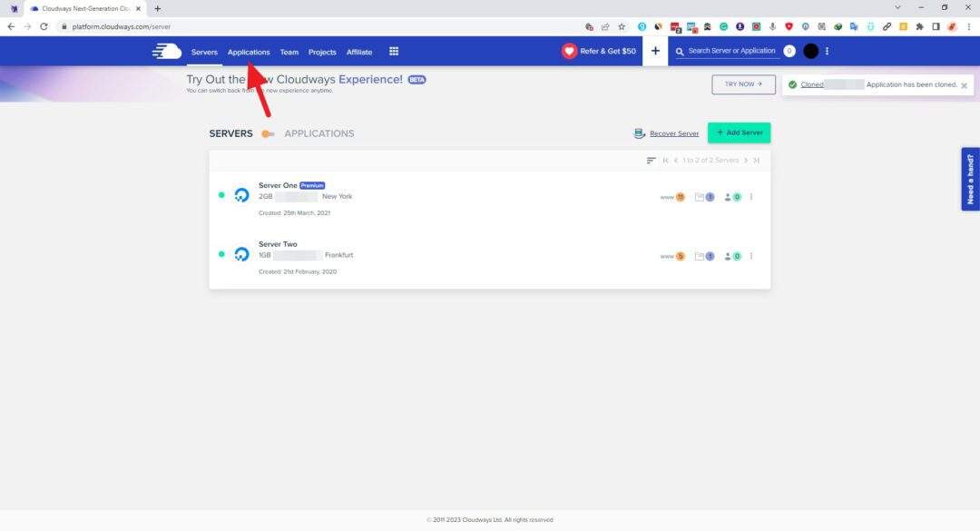
Task: Click the 'Created: 25th March, 2021' text
Action: pyautogui.click(x=294, y=212)
